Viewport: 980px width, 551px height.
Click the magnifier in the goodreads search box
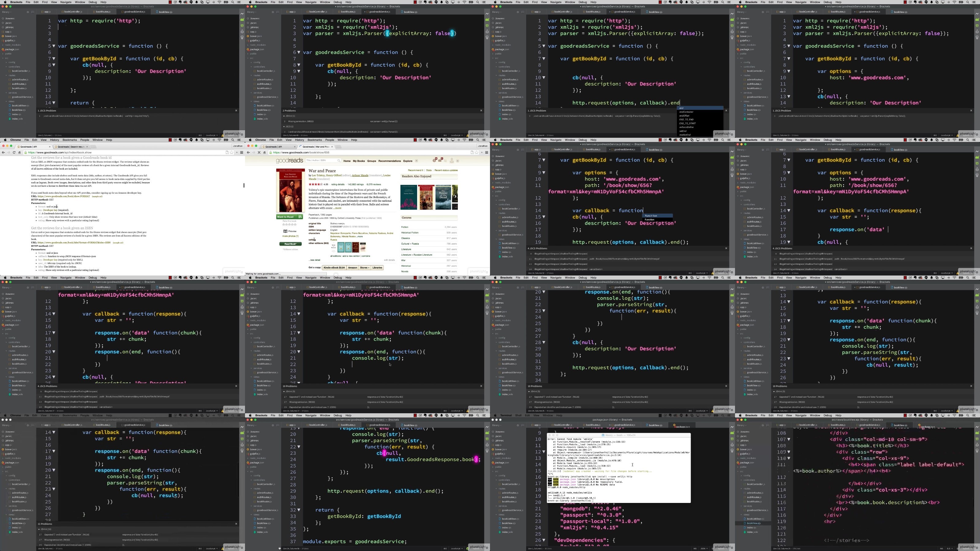(339, 161)
